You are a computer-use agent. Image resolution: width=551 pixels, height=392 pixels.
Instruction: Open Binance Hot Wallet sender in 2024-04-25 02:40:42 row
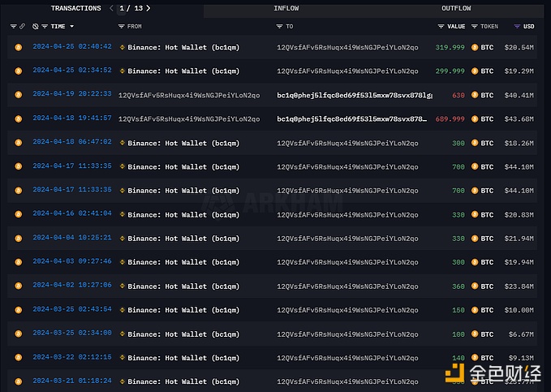[x=183, y=47]
